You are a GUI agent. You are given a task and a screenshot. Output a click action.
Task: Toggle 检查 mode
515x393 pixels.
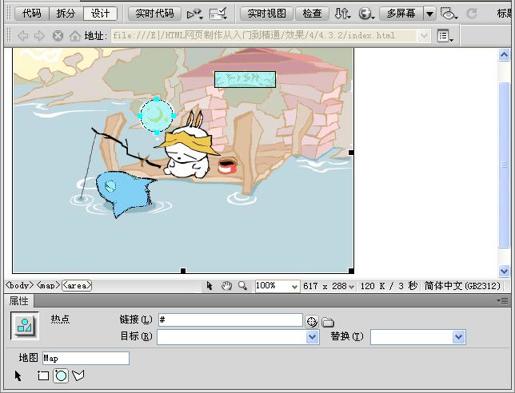312,14
